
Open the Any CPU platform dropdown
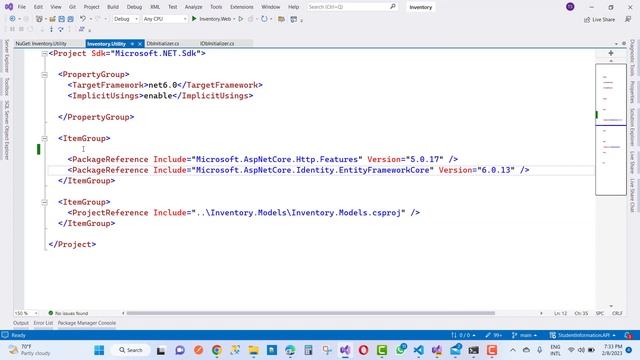tap(164, 19)
